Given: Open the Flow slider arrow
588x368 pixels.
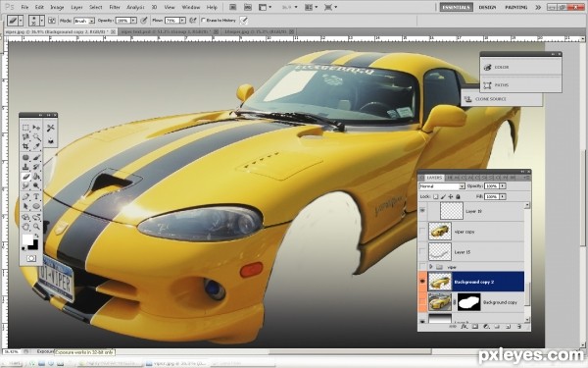Looking at the screenshot, I should click(x=182, y=21).
